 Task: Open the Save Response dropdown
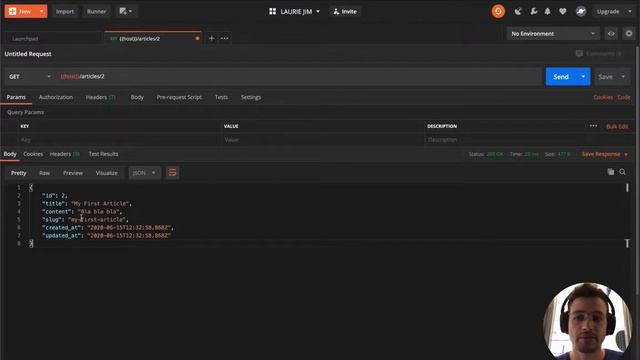coord(605,154)
